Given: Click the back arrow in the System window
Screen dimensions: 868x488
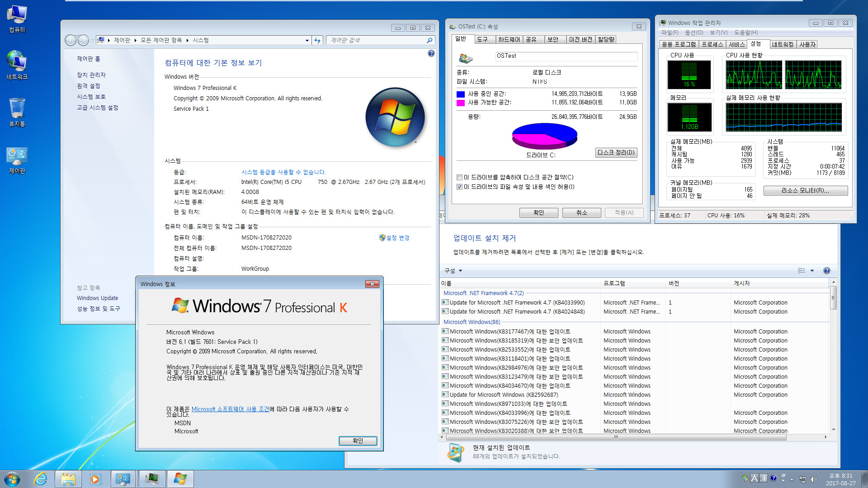Looking at the screenshot, I should pyautogui.click(x=71, y=40).
